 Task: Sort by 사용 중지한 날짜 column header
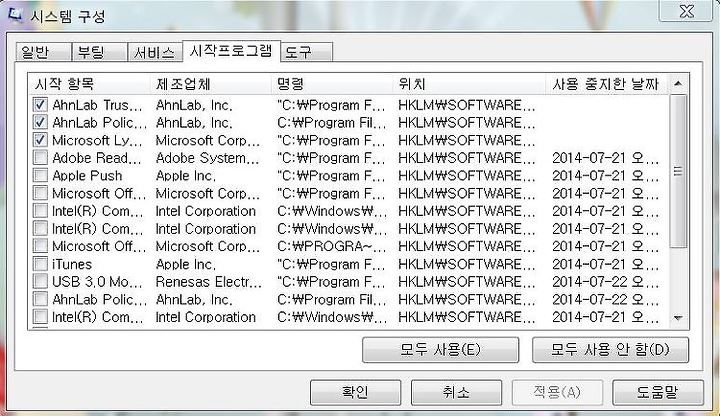coord(607,84)
